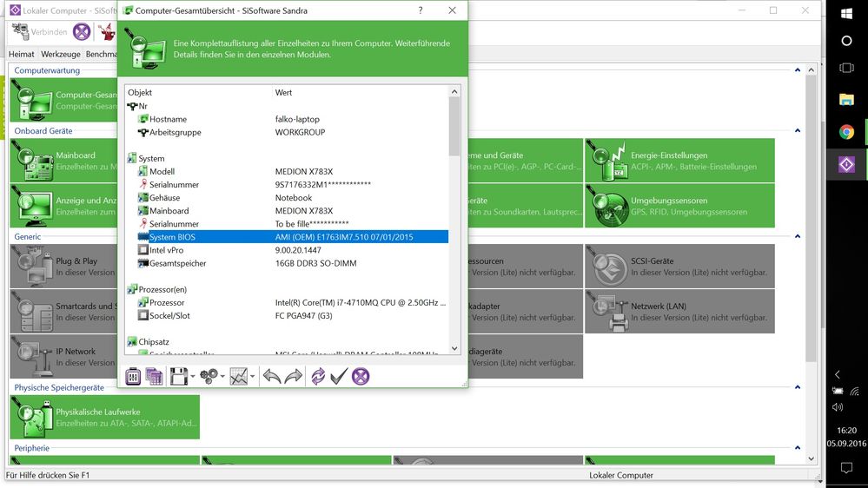Switch to the Werkzeuge tab
Image resolution: width=868 pixels, height=488 pixels.
tap(61, 54)
